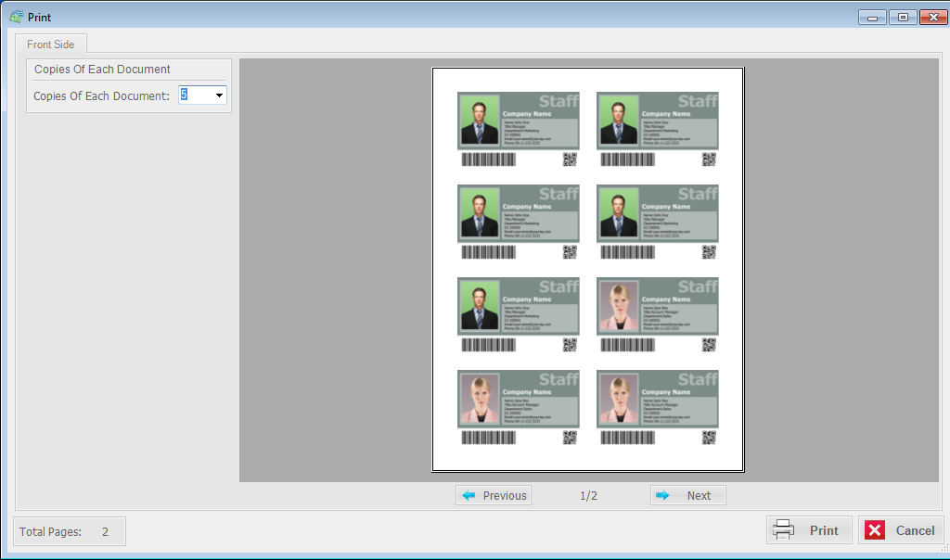Image resolution: width=950 pixels, height=560 pixels.
Task: Focus the copies count input field
Action: (x=196, y=95)
